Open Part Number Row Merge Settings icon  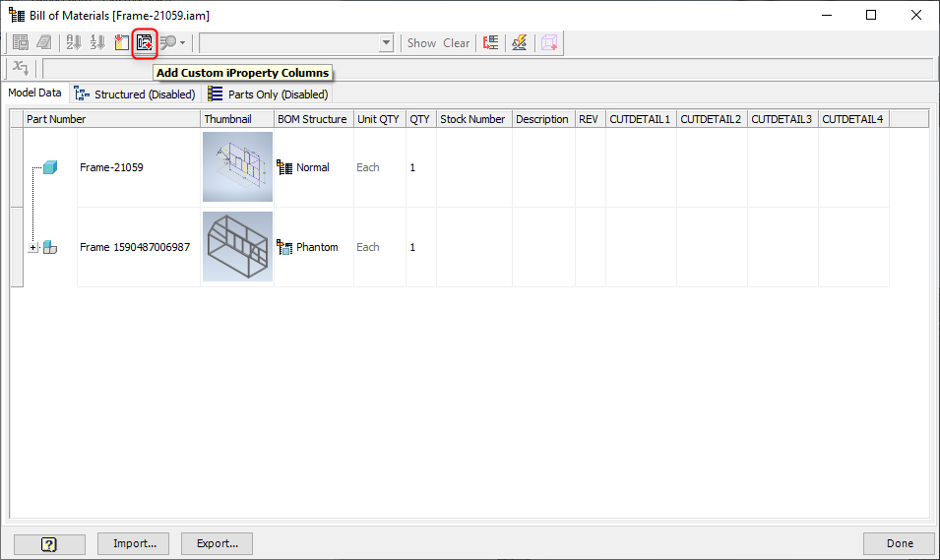click(x=491, y=42)
